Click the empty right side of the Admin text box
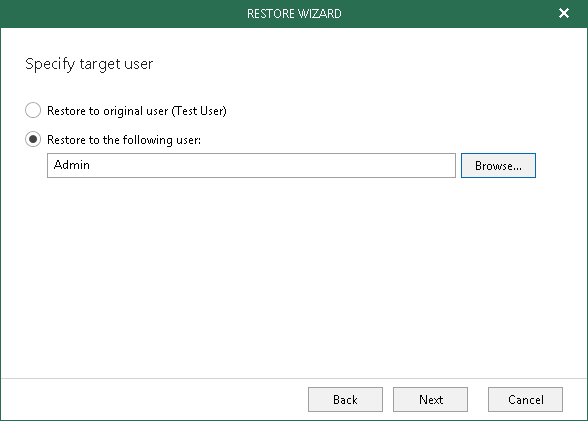 [338, 165]
